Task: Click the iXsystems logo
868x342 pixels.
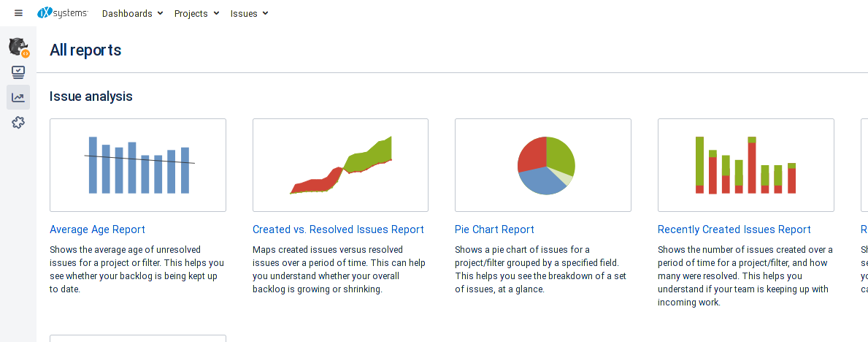Action: pos(63,12)
